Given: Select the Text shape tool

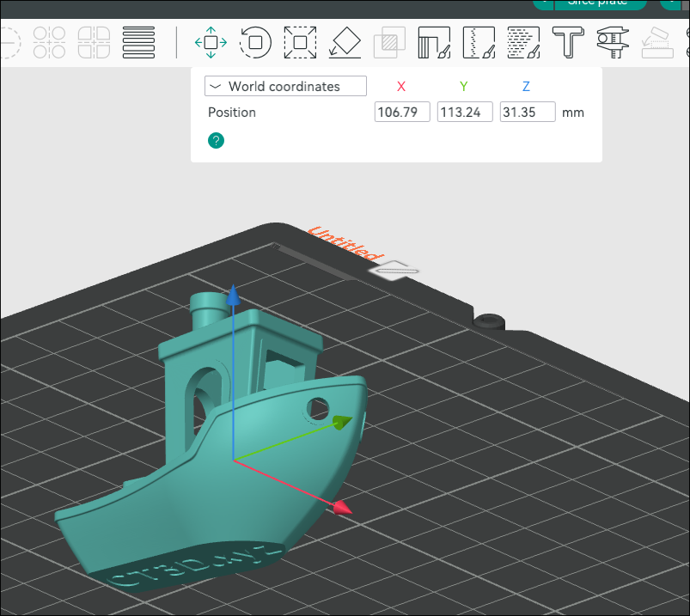Looking at the screenshot, I should tap(568, 42).
